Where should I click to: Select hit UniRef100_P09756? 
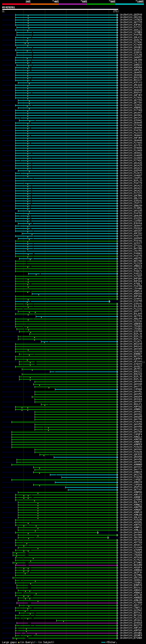[x=131, y=35]
